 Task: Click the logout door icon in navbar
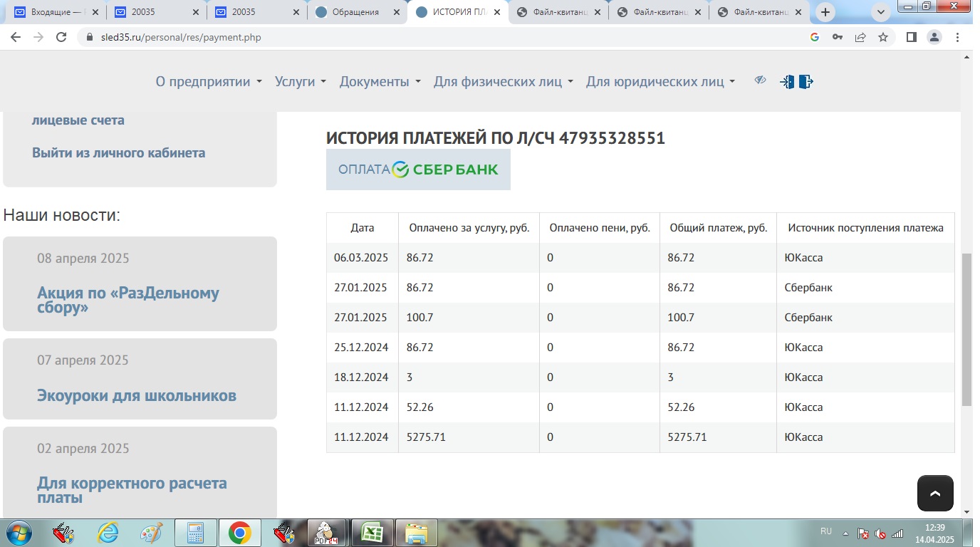coord(806,82)
